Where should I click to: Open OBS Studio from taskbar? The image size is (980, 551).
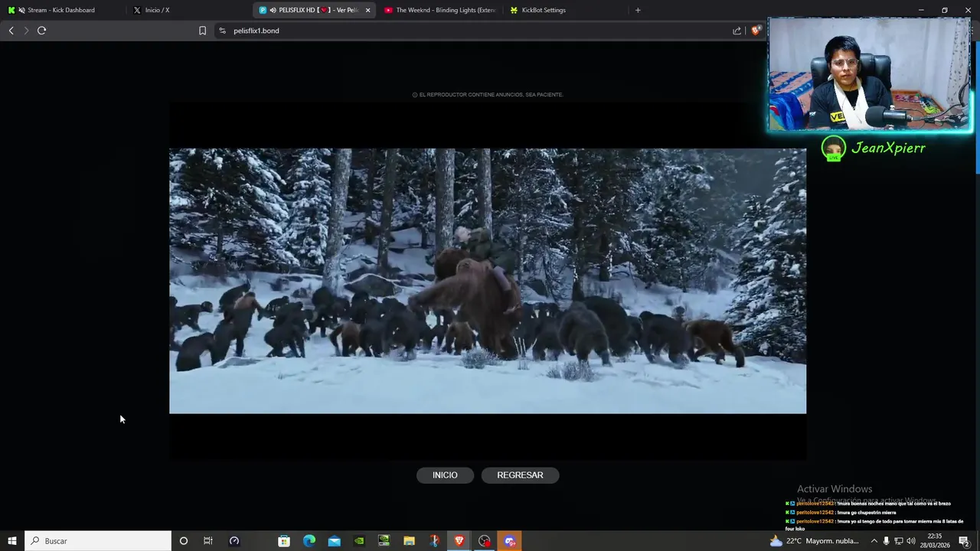click(485, 541)
